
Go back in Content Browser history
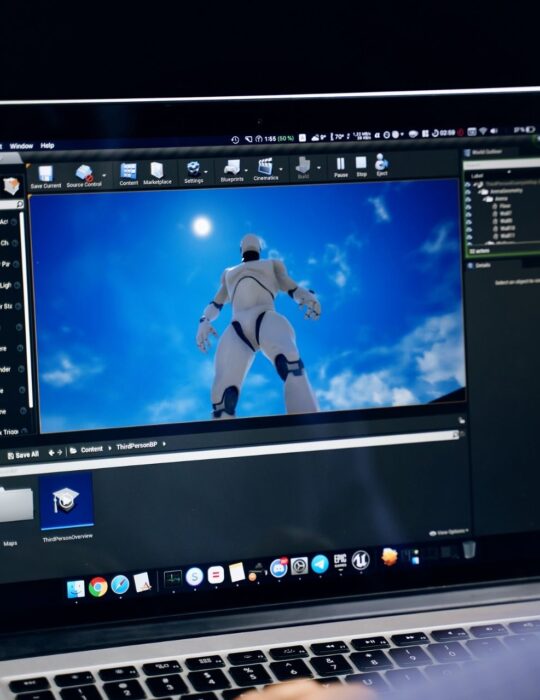tap(51, 453)
